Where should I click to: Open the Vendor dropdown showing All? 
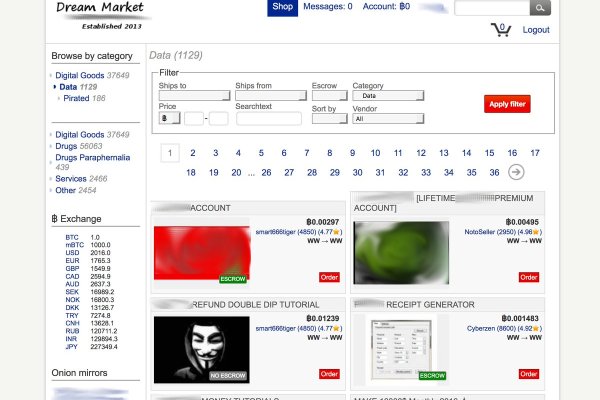coord(388,119)
